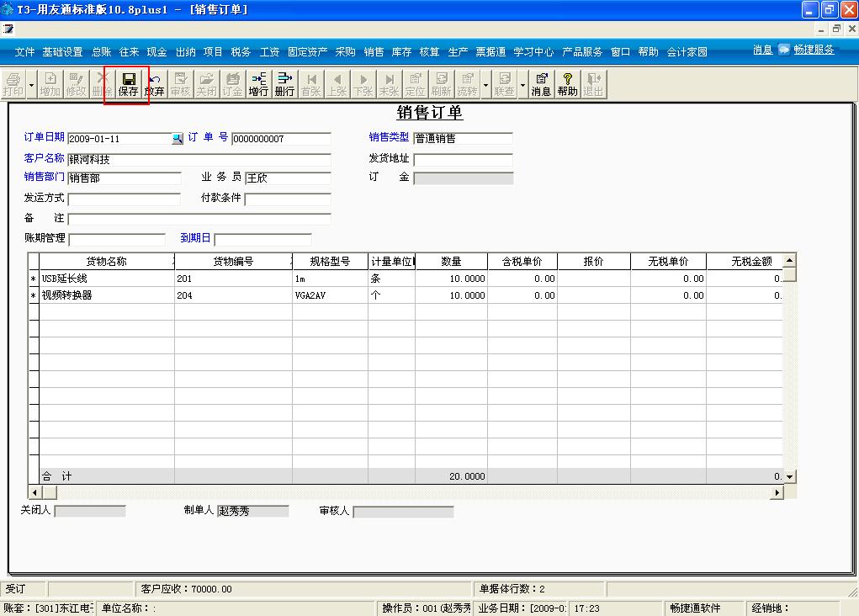The image size is (859, 616).
Task: Click the 刷新 refresh icon
Action: tap(440, 84)
